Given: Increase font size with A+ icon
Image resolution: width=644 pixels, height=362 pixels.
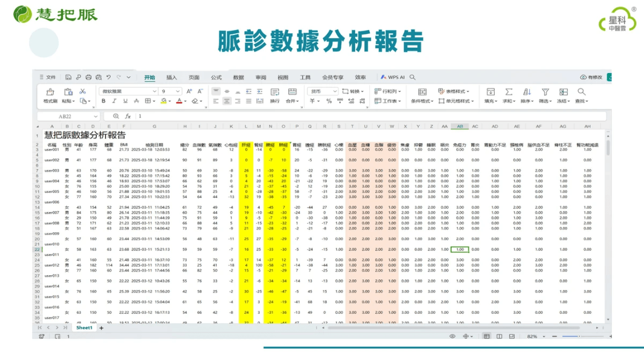Looking at the screenshot, I should click(x=189, y=92).
